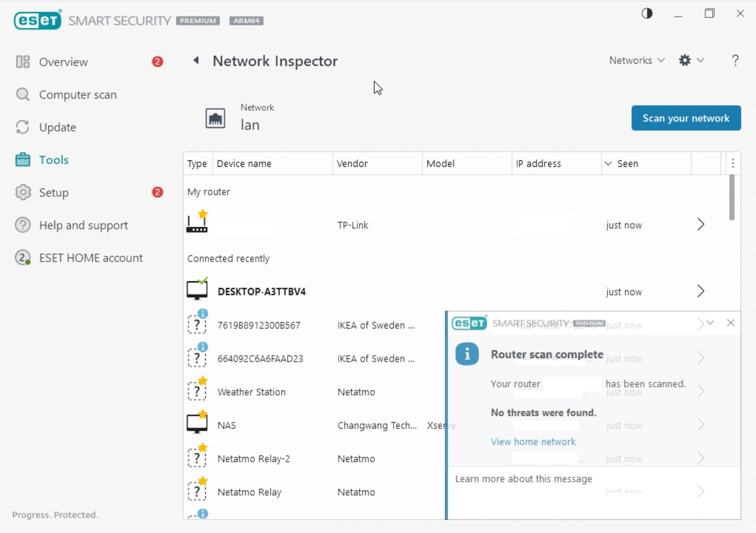Image resolution: width=756 pixels, height=533 pixels.
Task: Click the lan network adapter icon
Action: [x=215, y=118]
